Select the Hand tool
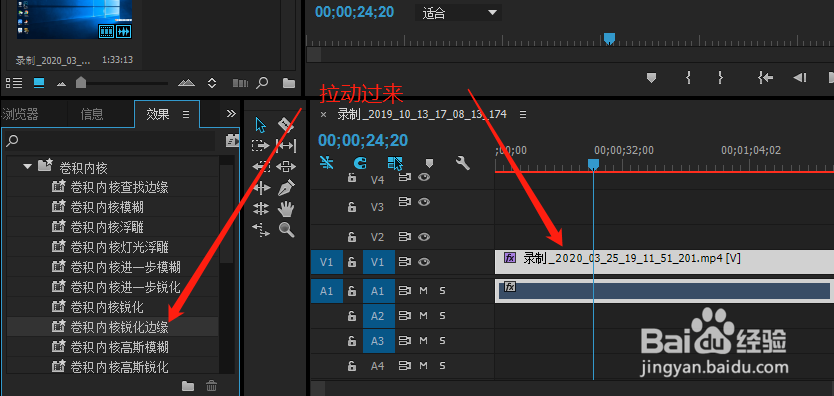This screenshot has height=396, width=834. [x=287, y=208]
